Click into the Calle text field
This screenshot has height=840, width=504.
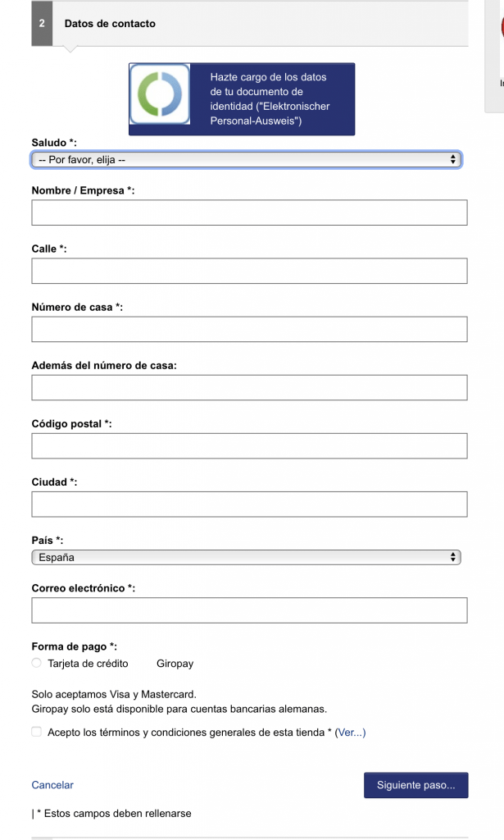pyautogui.click(x=249, y=271)
